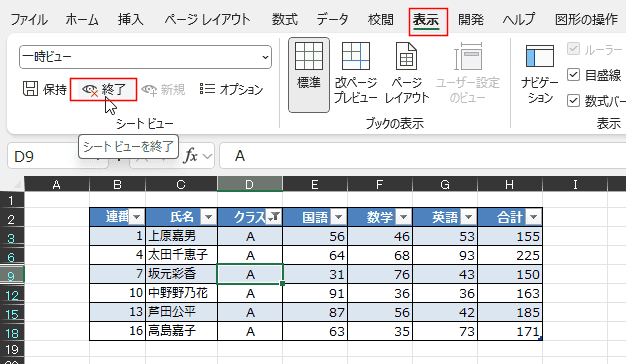Click the 保持 save sheet view icon
The height and width of the screenshot is (364, 626).
(30, 89)
